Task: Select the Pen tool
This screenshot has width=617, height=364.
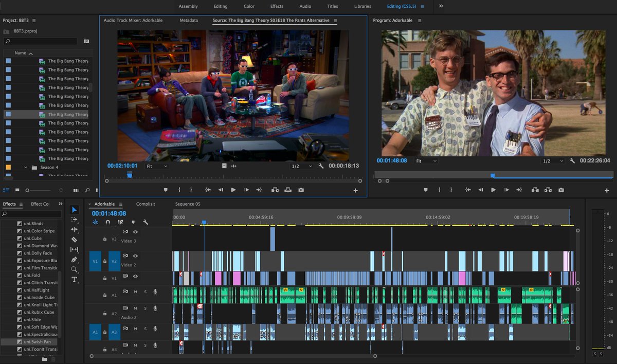Action: coord(74,260)
